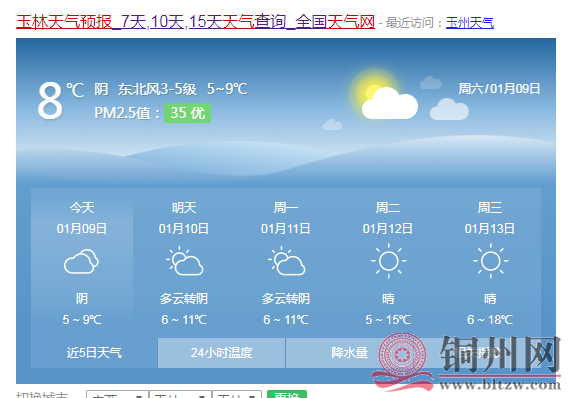
Task: Click the header date 周六/01月09日
Action: tap(499, 89)
